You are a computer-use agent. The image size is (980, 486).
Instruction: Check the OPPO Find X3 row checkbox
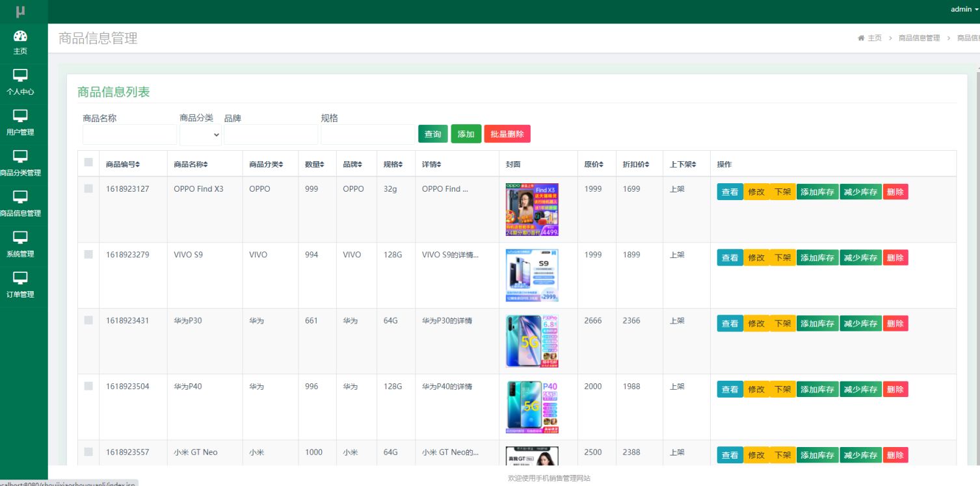pyautogui.click(x=88, y=188)
